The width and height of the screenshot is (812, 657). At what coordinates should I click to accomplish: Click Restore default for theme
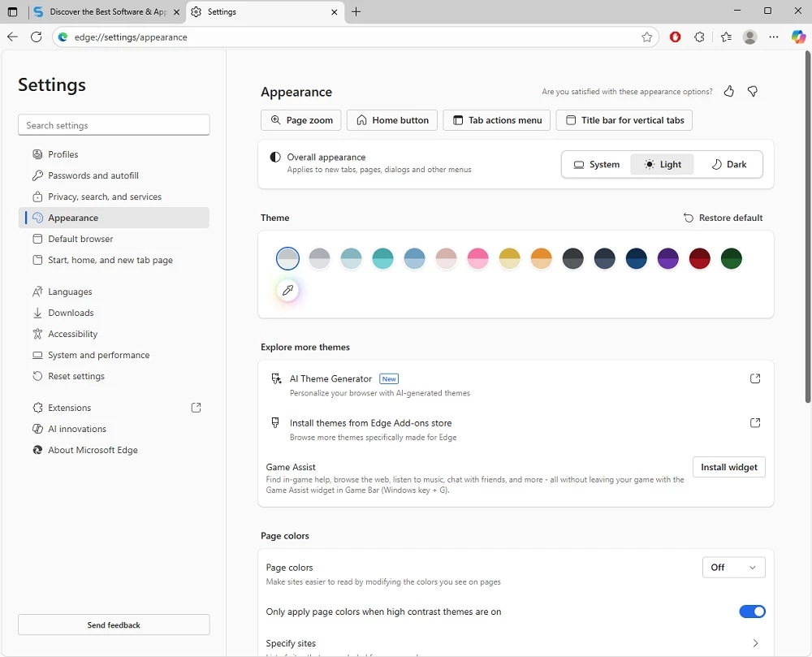[x=723, y=218]
